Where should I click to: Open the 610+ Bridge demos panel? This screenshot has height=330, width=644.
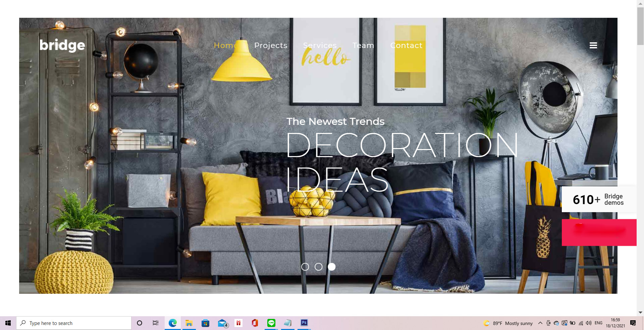599,199
